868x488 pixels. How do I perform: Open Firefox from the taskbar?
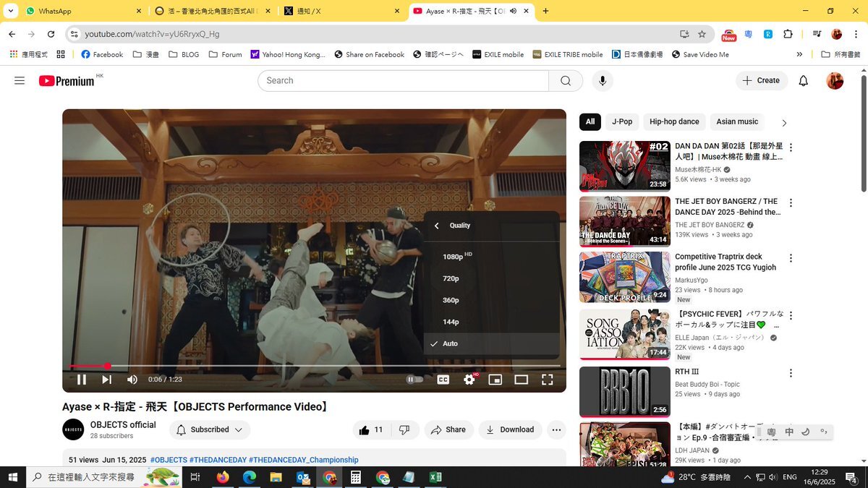(x=222, y=477)
